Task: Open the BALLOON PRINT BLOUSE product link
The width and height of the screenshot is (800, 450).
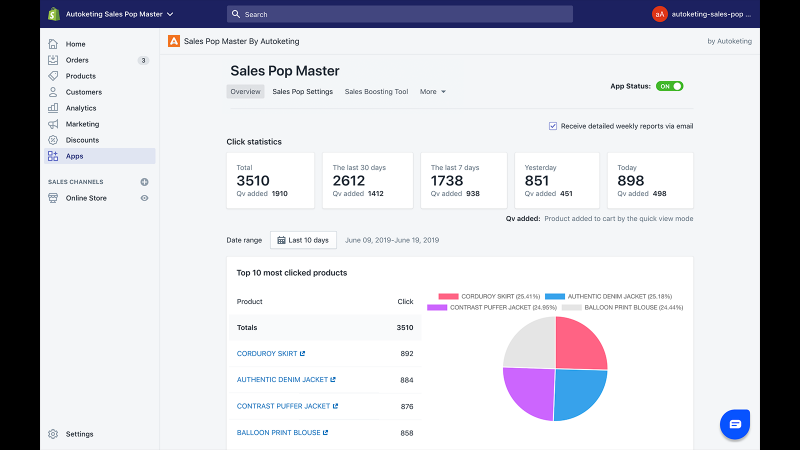Action: pyautogui.click(x=279, y=433)
